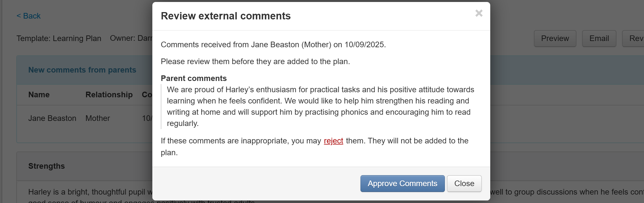This screenshot has width=644, height=203.
Task: Click the New comments from parents heading
Action: coord(82,70)
